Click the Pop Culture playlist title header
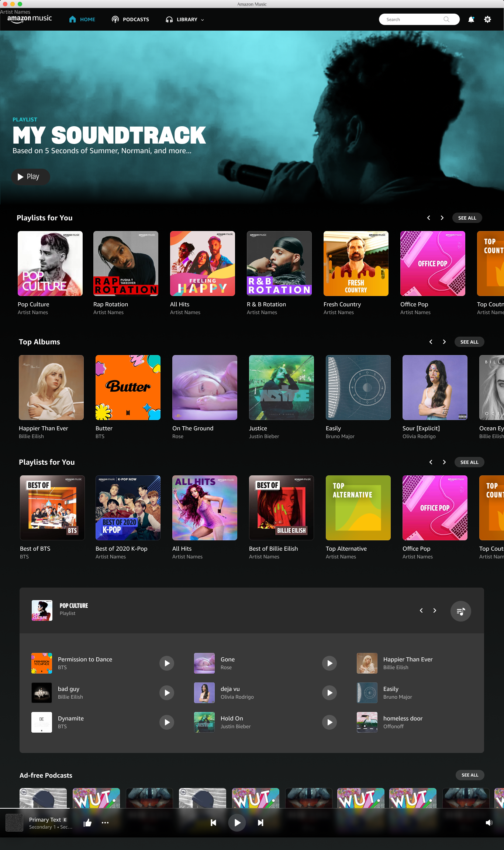Image resolution: width=504 pixels, height=850 pixels. point(74,606)
